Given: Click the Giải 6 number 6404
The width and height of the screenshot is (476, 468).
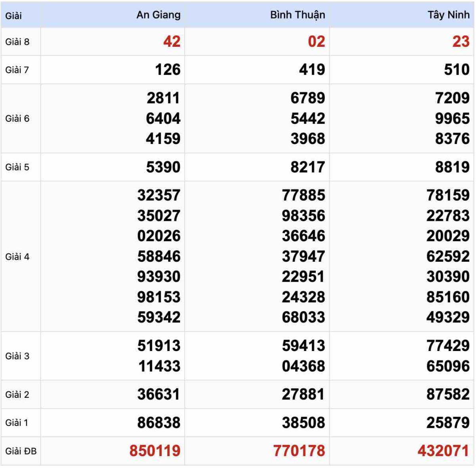Looking at the screenshot, I should [x=163, y=118].
